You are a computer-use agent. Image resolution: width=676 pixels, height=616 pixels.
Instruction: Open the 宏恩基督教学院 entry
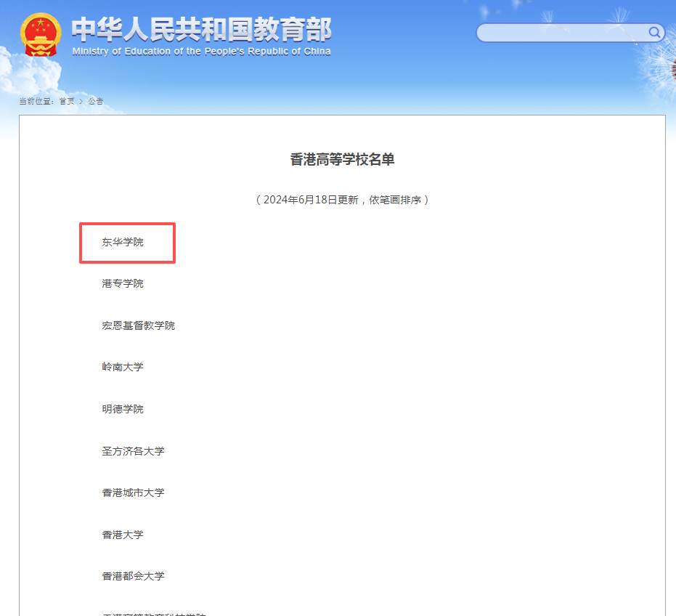[x=137, y=325]
